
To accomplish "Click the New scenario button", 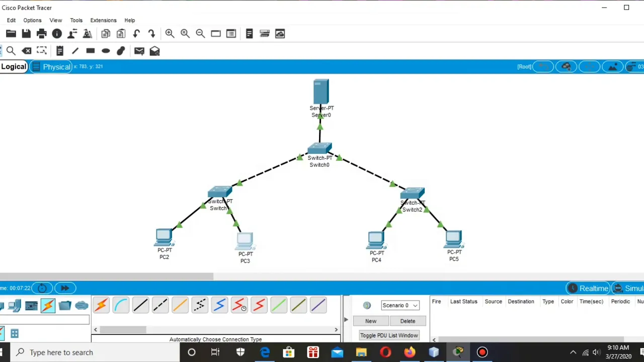I will [371, 321].
